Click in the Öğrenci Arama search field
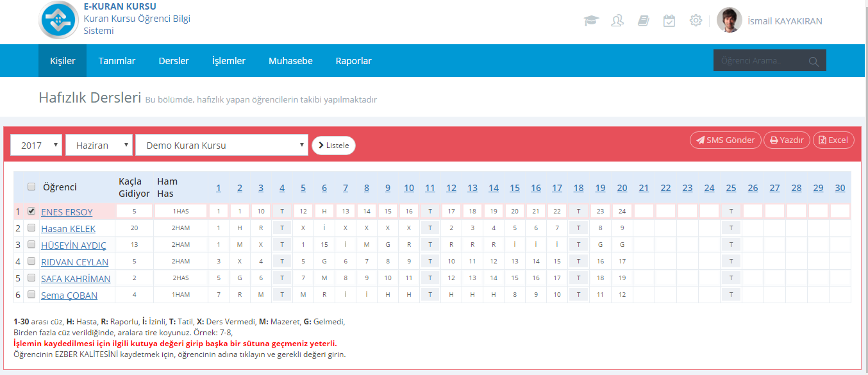Screen dimensions: 868x375 pos(760,61)
